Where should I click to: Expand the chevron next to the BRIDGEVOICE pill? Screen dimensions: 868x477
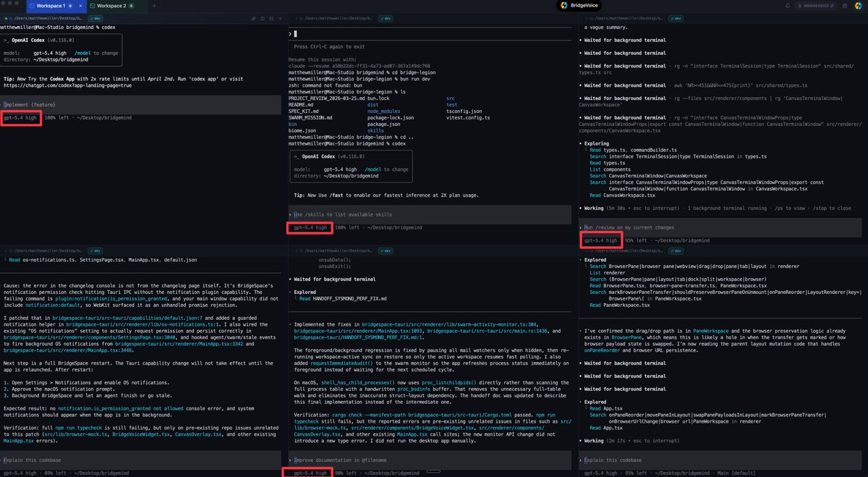click(x=832, y=6)
